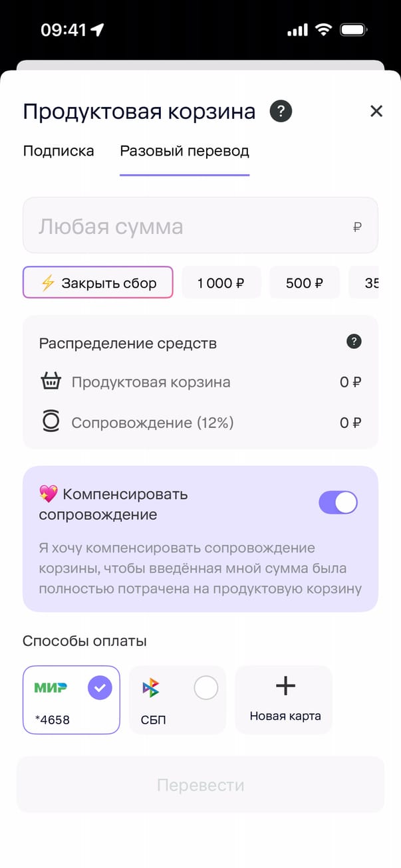Screen dimensions: 401x868
Task: Select the Разовый перевод tab
Action: (x=184, y=151)
